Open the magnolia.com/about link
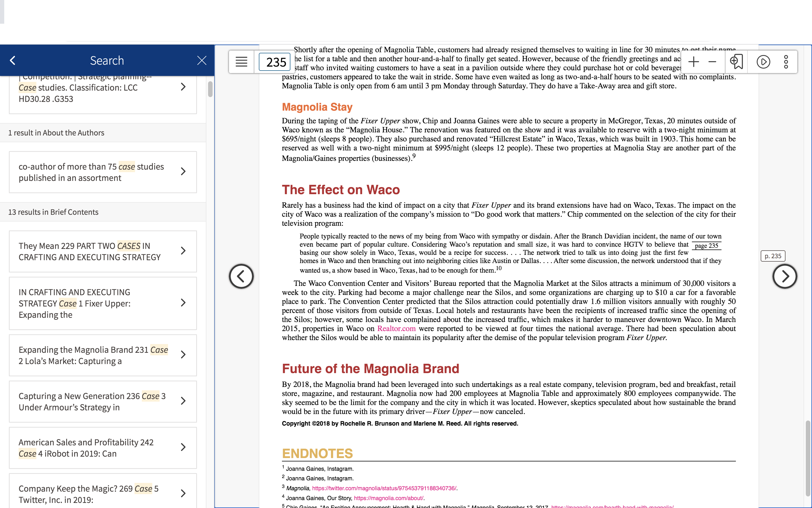The width and height of the screenshot is (812, 508). click(389, 498)
